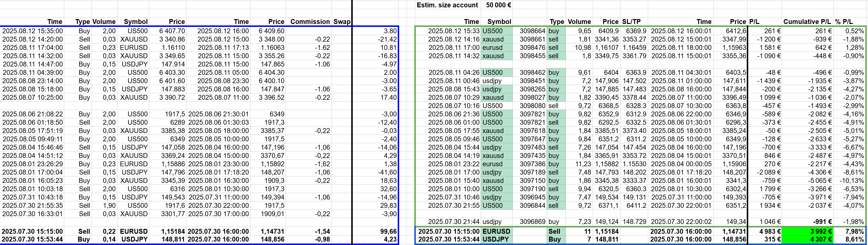Click the time cell '2025.07.30 16:33:01'

(x=32, y=214)
